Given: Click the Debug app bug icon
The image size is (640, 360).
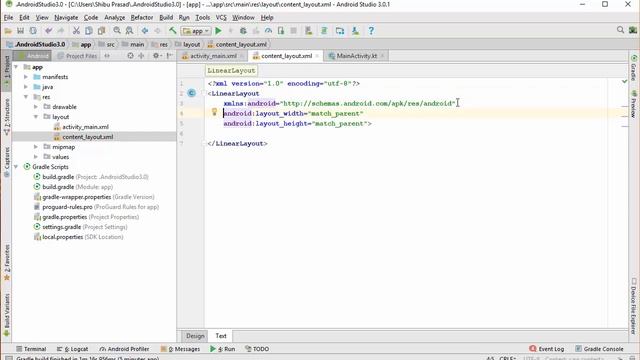Looking at the screenshot, I should coord(243,31).
